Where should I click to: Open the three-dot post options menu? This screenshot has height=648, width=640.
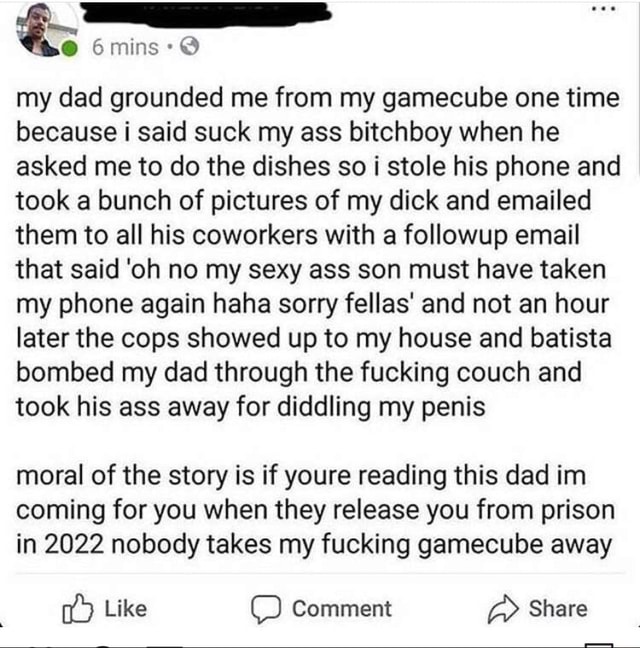click(x=604, y=9)
